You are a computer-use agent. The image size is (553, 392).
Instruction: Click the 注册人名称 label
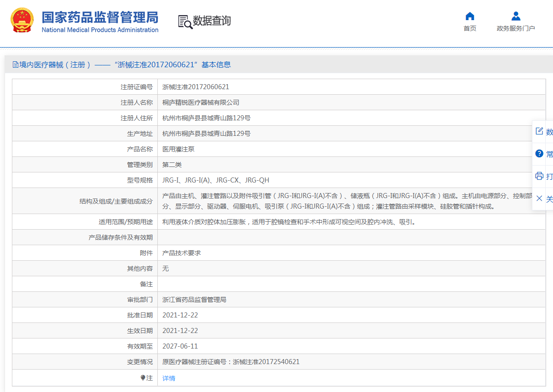pos(137,102)
